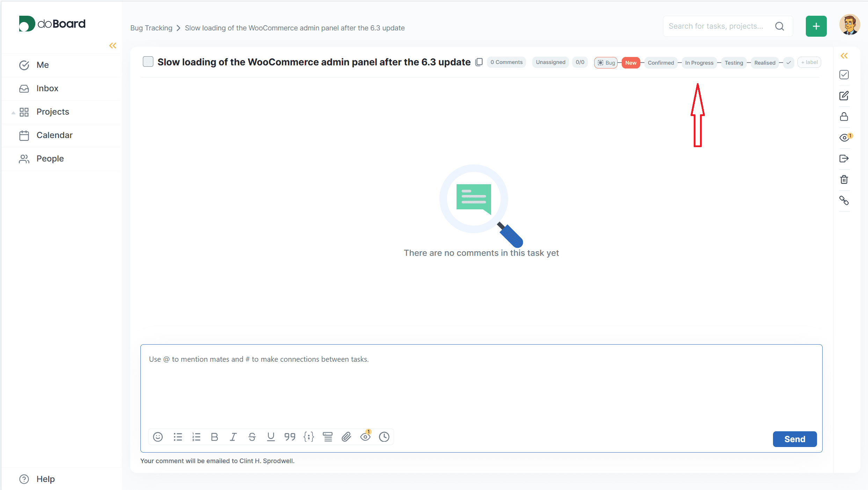Image resolution: width=868 pixels, height=490 pixels.
Task: Collapse the right task tools panel
Action: tap(844, 56)
